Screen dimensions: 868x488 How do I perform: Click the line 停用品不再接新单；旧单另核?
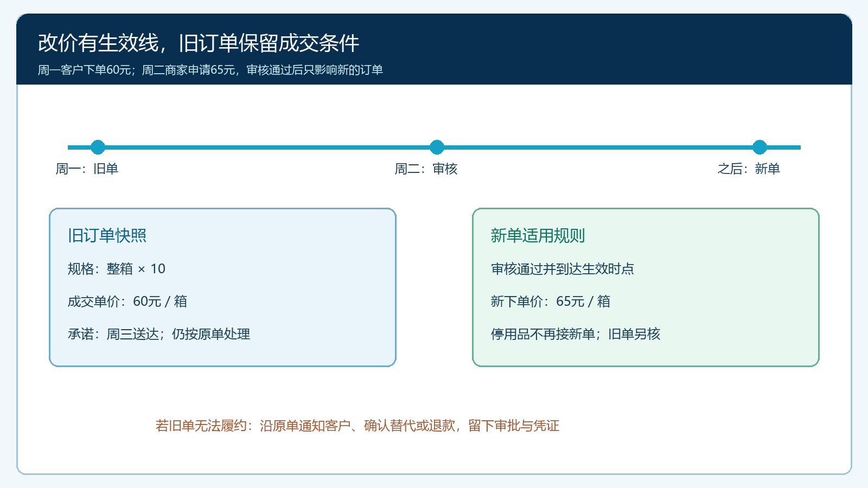tap(576, 334)
